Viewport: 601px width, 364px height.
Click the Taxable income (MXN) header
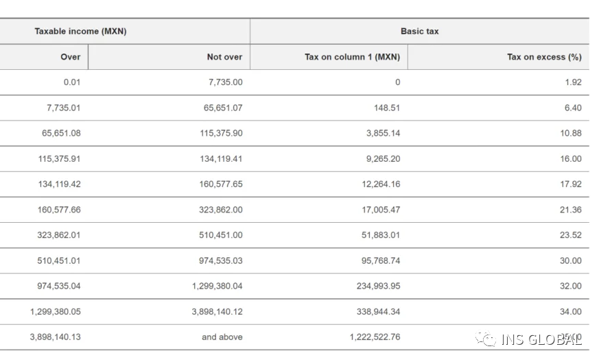(x=80, y=32)
